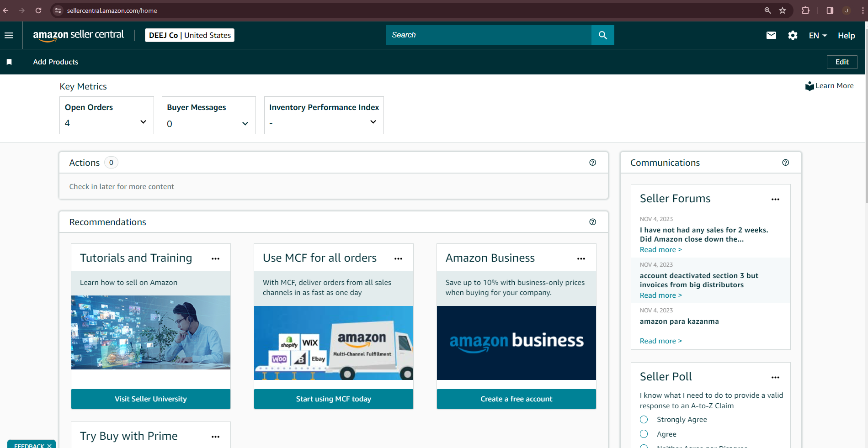Open Amazon Business card options menu
This screenshot has height=448, width=868.
pos(581,258)
